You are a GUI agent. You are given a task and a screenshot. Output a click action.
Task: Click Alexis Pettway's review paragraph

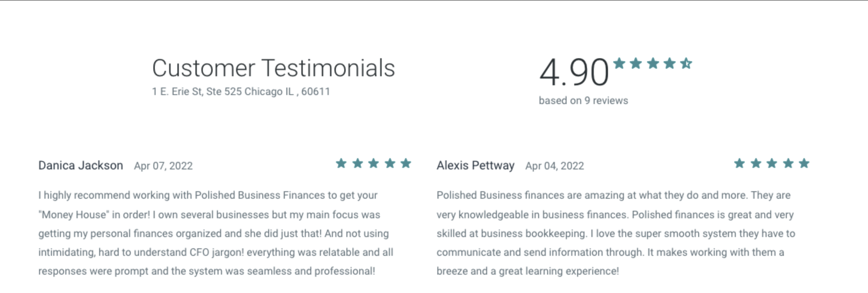coord(616,233)
